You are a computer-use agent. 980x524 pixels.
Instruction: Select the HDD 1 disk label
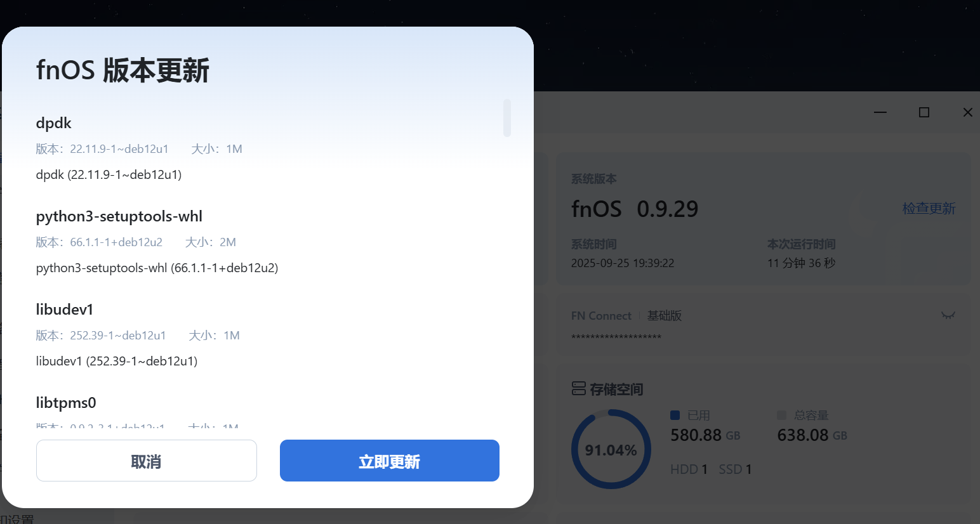689,469
